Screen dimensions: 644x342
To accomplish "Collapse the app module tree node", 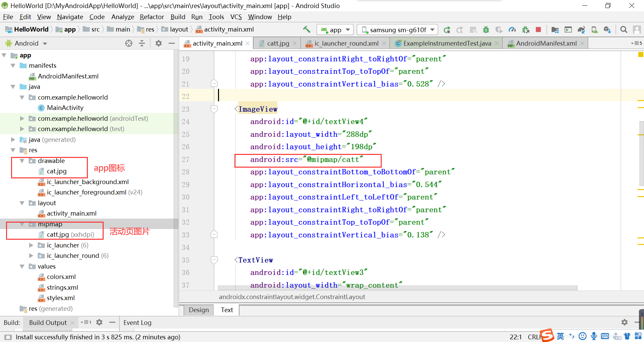I will coord(4,55).
